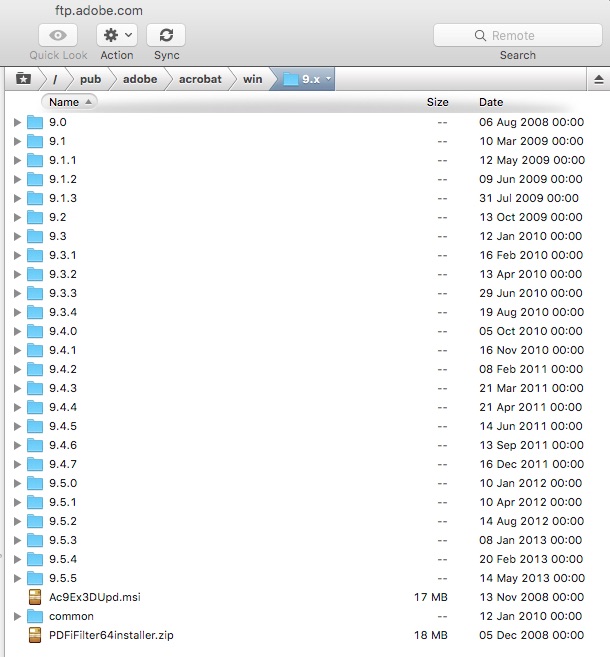The height and width of the screenshot is (657, 610).
Task: Select the 9.4.2 folder icon
Action: pos(35,369)
